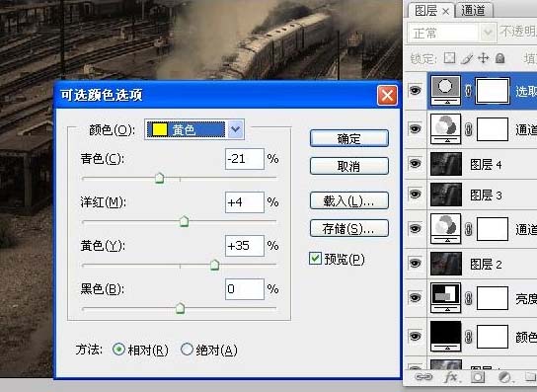
Task: Toggle visibility of 图层 3
Action: 415,194
